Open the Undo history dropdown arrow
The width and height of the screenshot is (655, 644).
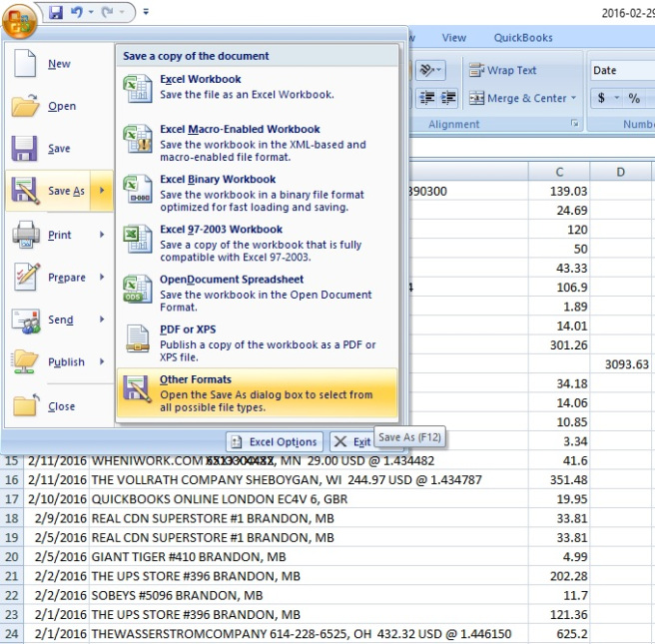click(x=91, y=12)
